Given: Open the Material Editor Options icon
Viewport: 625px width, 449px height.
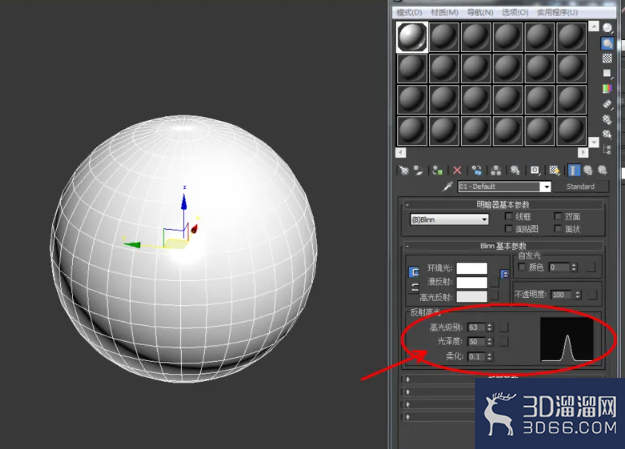Looking at the screenshot, I should tap(607, 119).
